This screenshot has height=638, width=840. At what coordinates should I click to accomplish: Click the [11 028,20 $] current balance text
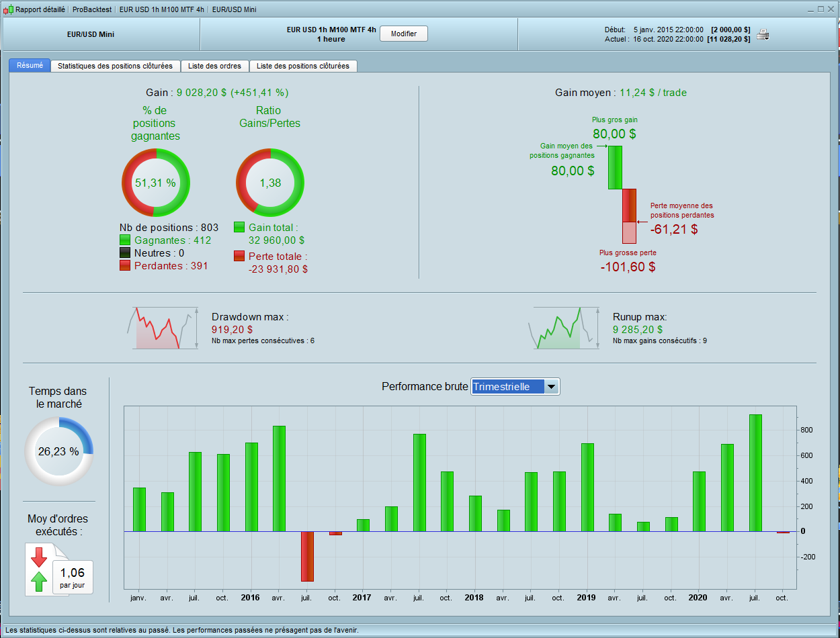point(728,40)
